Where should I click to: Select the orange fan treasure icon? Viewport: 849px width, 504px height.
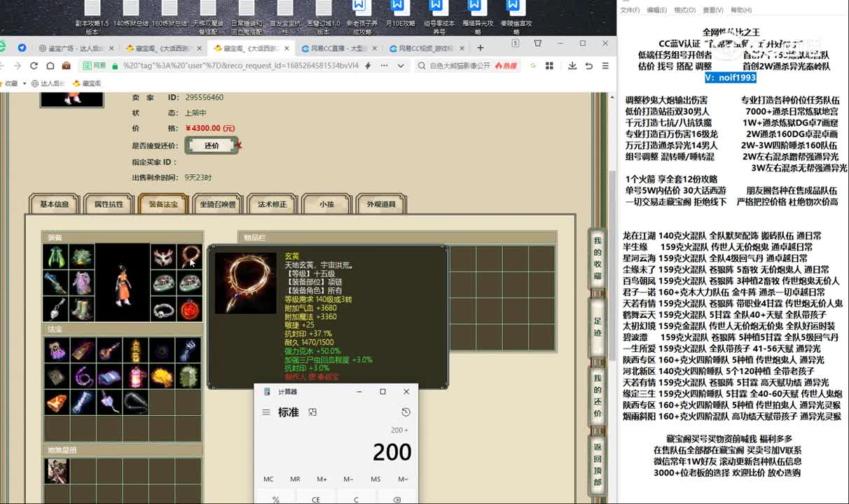click(57, 402)
